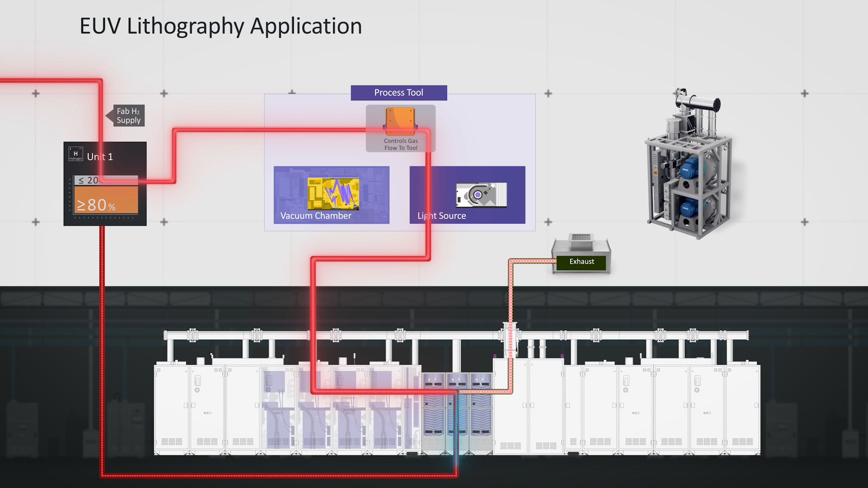The width and height of the screenshot is (868, 488).
Task: Click the EUV Lithography Application title
Action: (221, 26)
